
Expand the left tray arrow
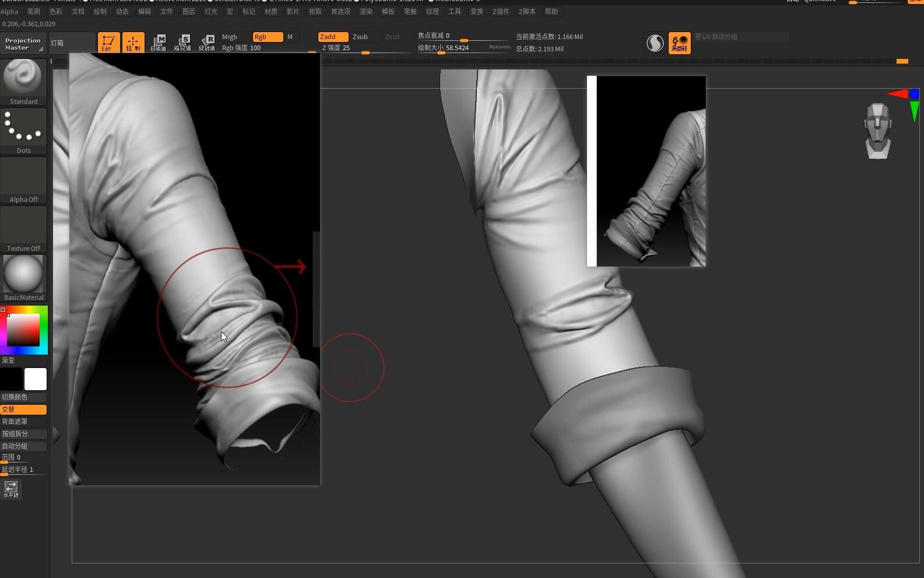(57, 434)
